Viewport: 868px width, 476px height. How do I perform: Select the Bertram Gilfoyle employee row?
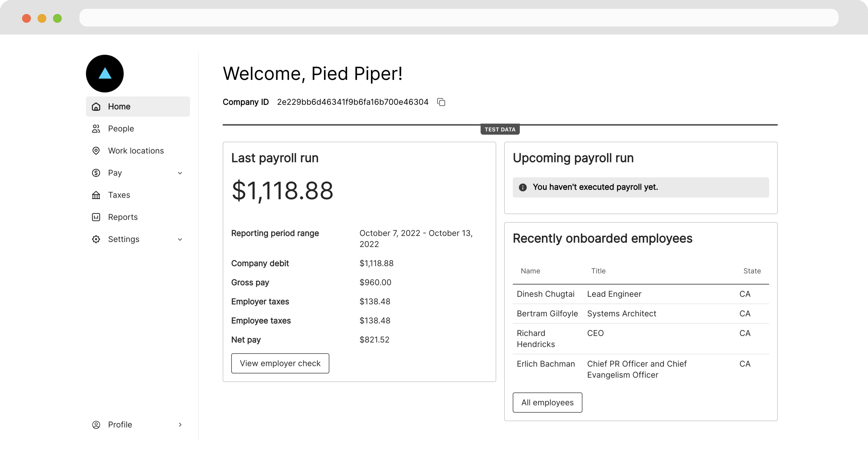(641, 314)
